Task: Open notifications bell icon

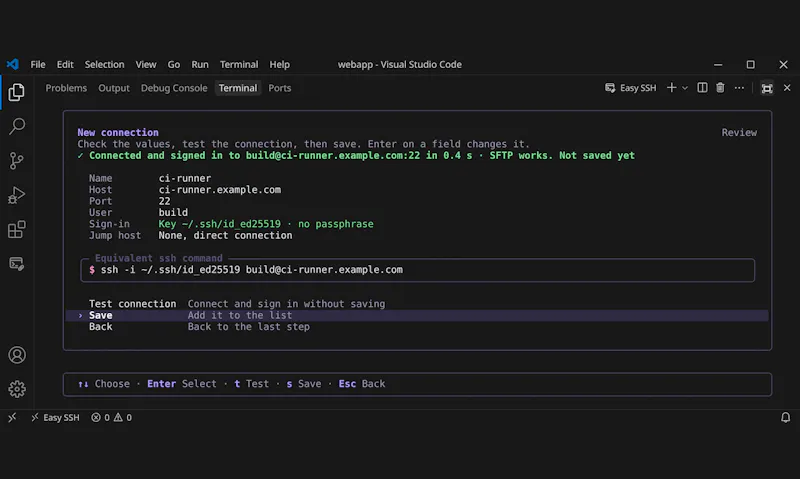Action: click(x=785, y=417)
